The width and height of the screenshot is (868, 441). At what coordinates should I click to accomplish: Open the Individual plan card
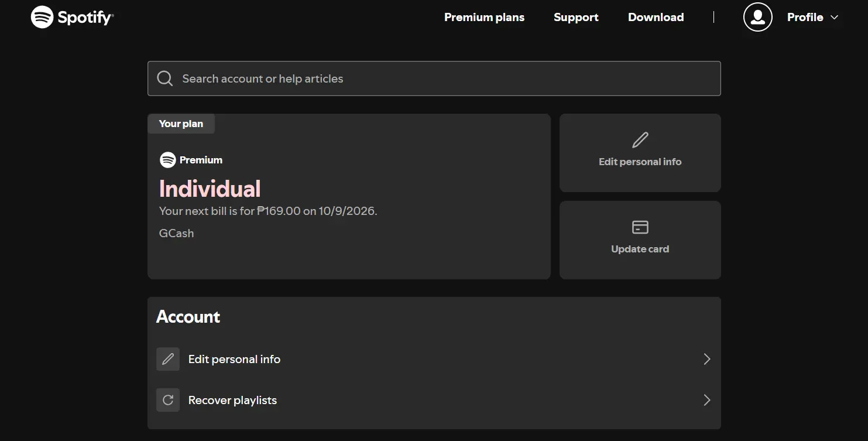coord(349,196)
